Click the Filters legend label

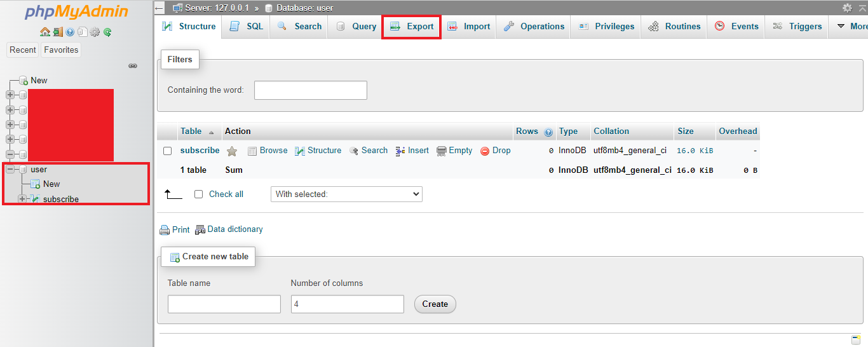click(x=180, y=59)
